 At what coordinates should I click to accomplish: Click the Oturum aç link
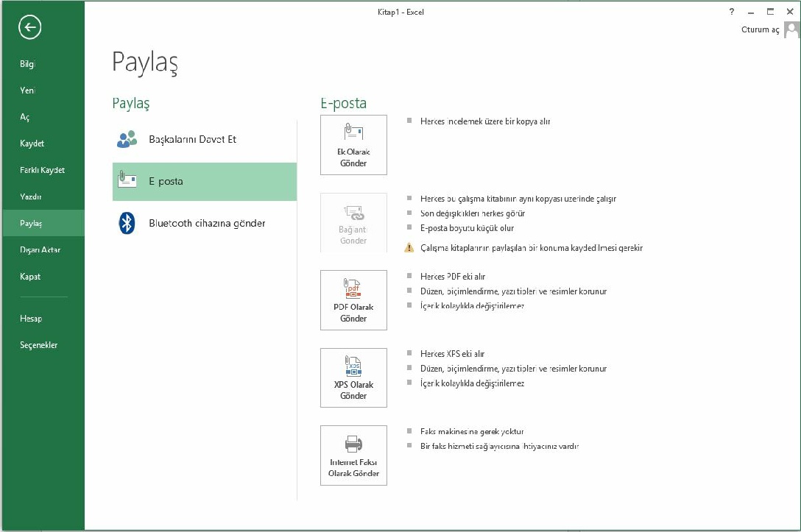point(760,29)
